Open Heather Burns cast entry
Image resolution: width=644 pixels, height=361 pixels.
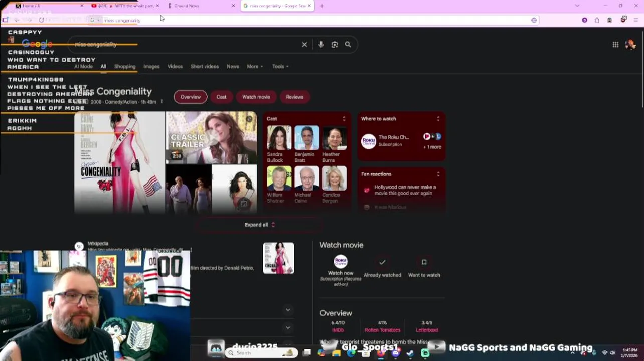coord(334,144)
